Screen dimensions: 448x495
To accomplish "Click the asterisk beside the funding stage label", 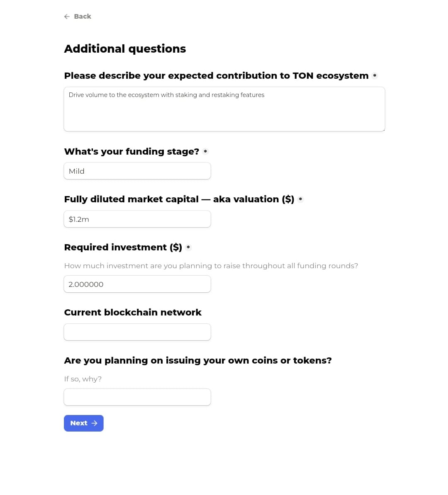I will click(205, 151).
